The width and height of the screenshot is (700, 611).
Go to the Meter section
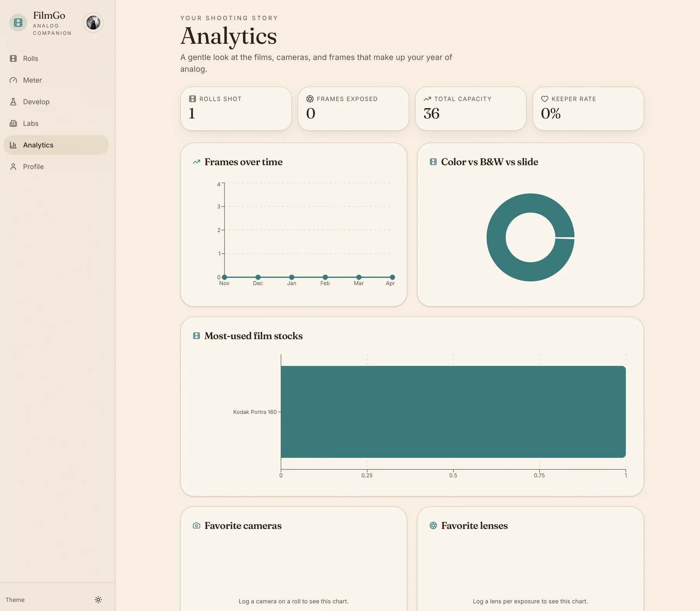(x=56, y=80)
